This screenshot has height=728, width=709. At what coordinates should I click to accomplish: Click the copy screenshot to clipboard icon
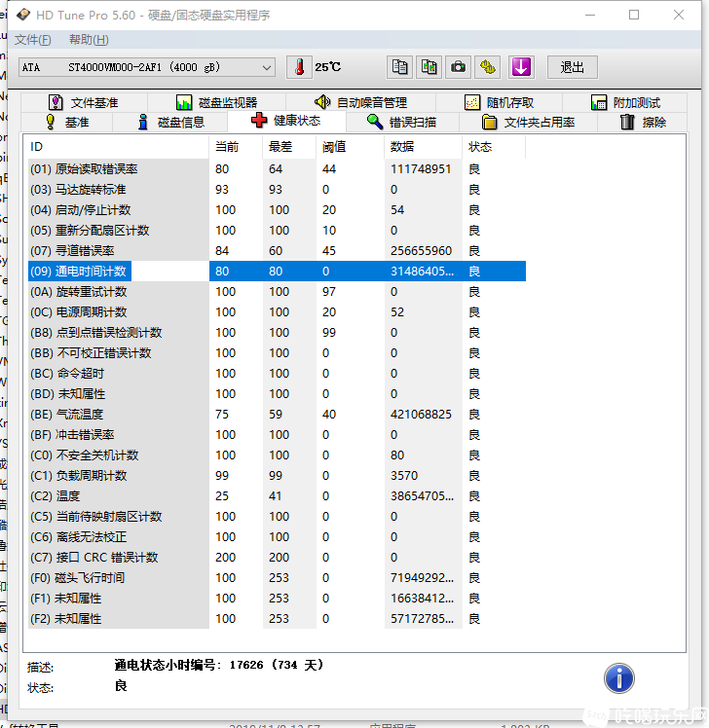(429, 67)
